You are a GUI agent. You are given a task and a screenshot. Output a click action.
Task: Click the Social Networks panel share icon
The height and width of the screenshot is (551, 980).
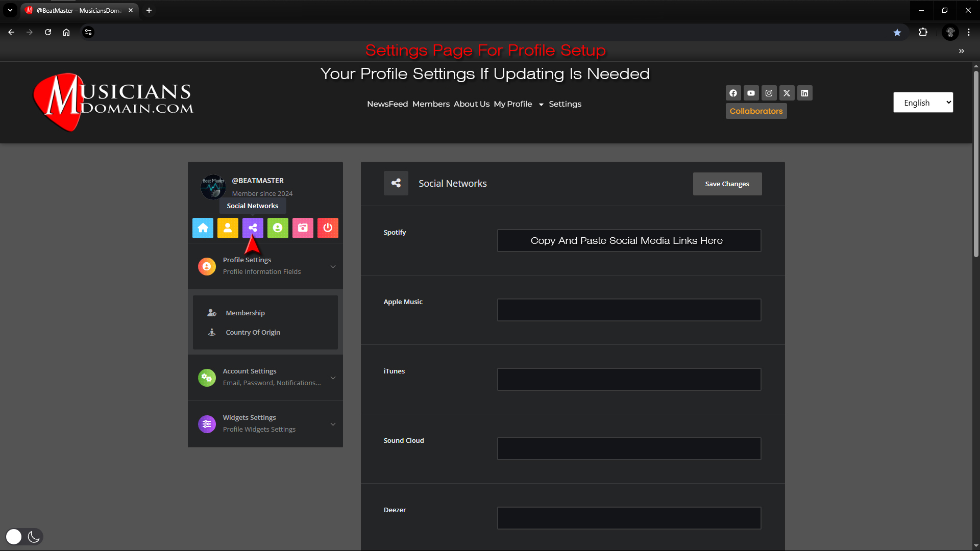point(396,183)
